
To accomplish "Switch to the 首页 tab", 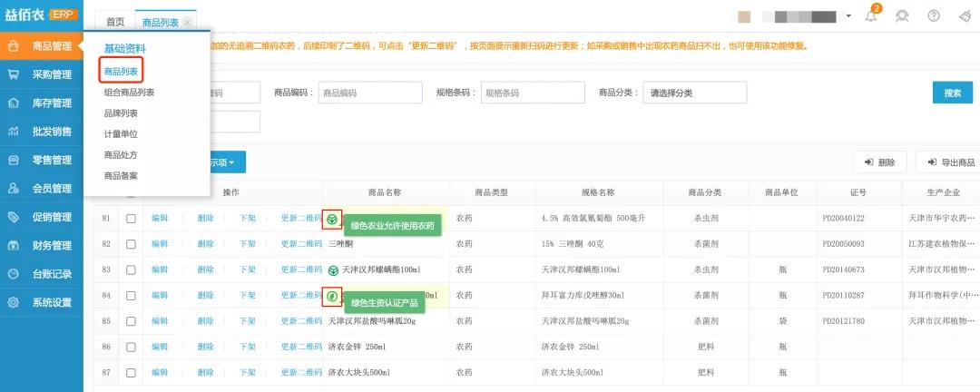I will (x=115, y=22).
